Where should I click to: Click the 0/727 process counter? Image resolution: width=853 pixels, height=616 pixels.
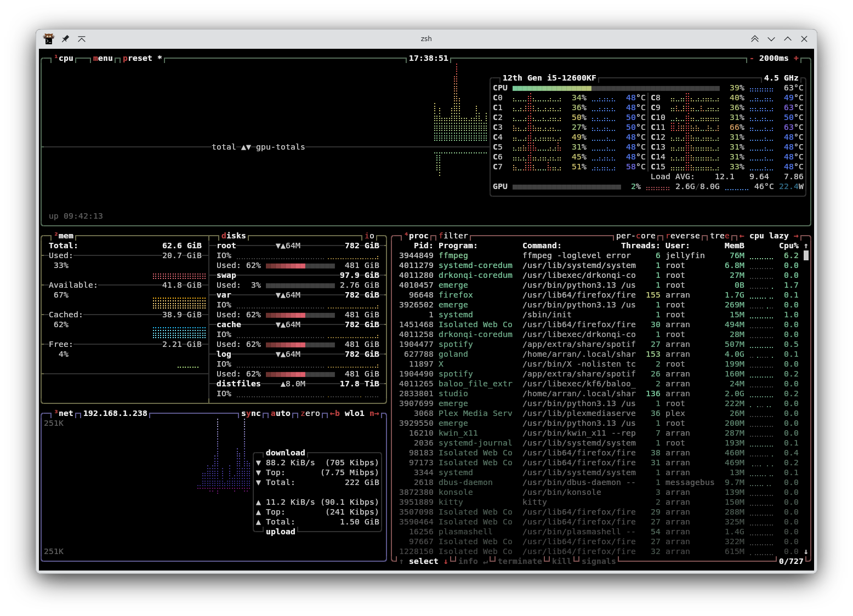point(791,562)
